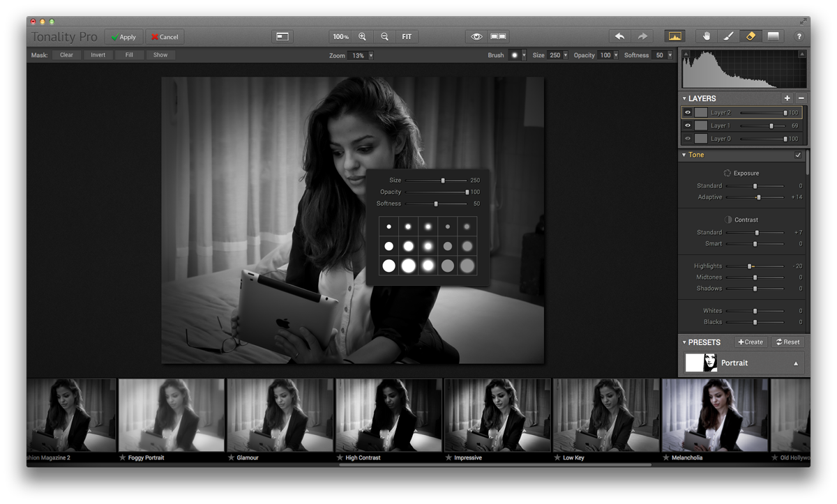837x504 pixels.
Task: Create a new preset
Action: pos(751,342)
